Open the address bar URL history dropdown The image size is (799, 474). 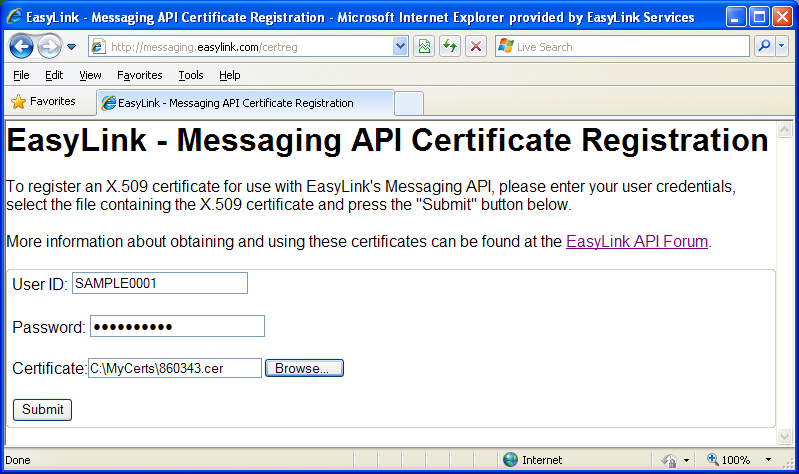pyautogui.click(x=400, y=46)
